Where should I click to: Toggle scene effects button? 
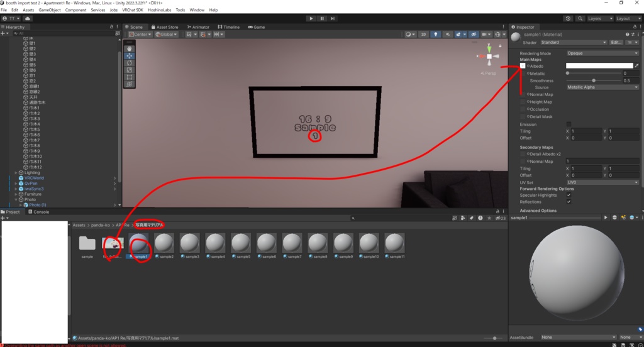[x=460, y=35]
